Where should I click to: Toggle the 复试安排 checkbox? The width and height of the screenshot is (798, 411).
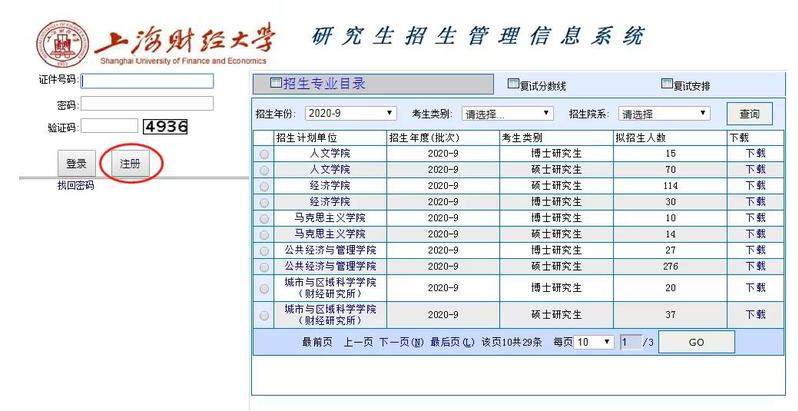[667, 85]
